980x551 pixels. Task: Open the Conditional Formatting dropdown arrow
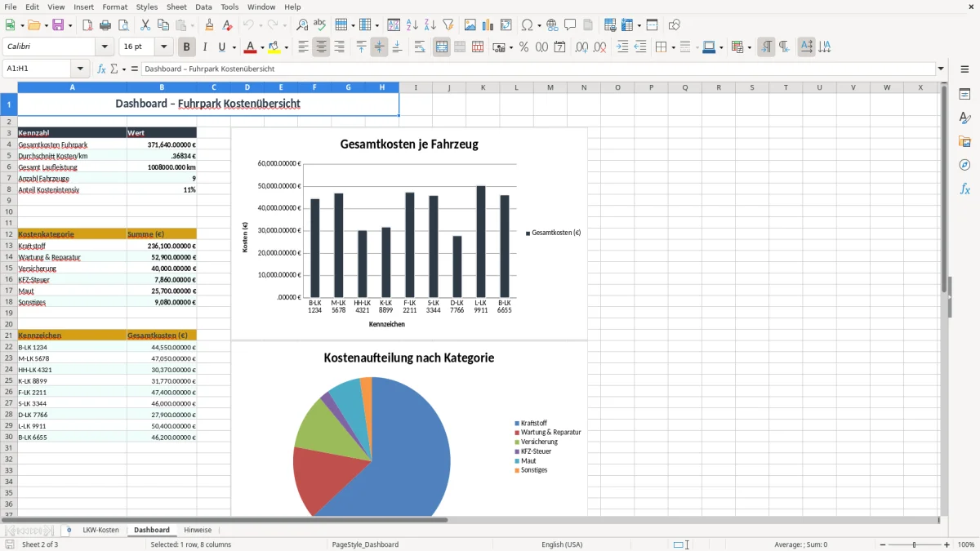[749, 47]
